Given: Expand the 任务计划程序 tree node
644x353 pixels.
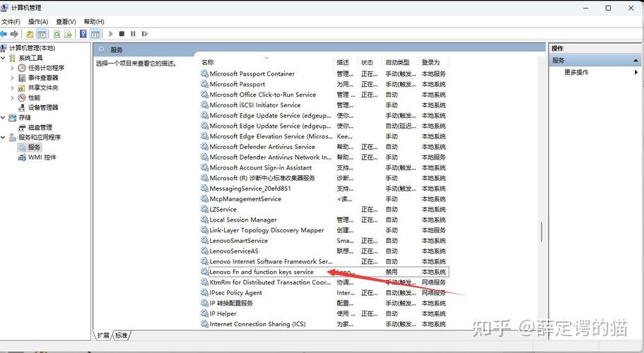Looking at the screenshot, I should (x=12, y=68).
